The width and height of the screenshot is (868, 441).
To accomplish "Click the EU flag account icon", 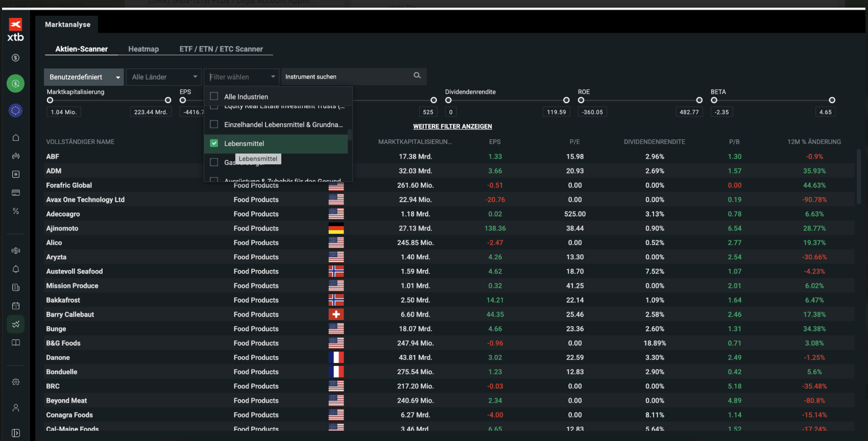I will pyautogui.click(x=15, y=110).
